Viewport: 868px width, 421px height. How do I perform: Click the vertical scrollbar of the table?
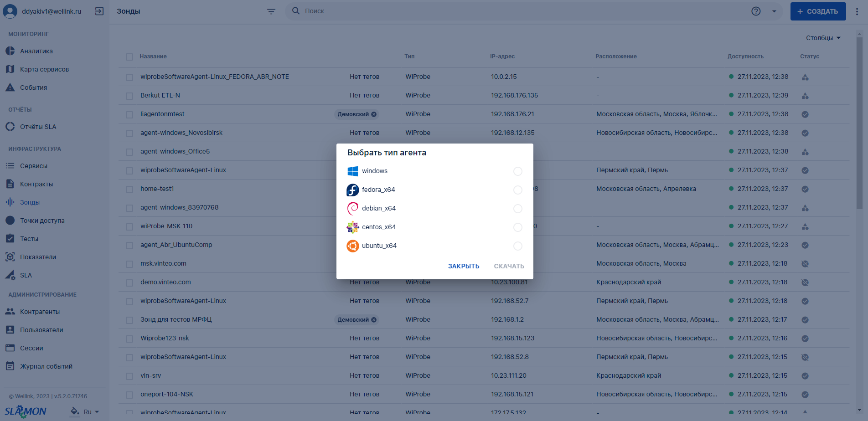859,123
